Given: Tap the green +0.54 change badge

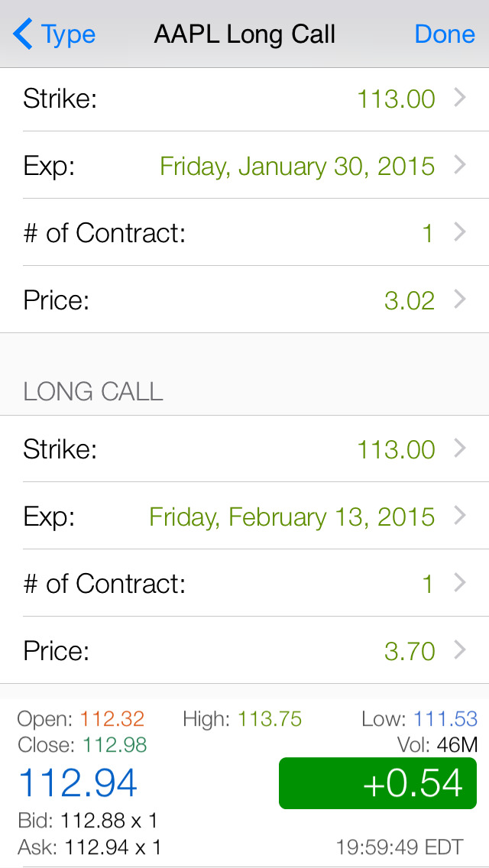Looking at the screenshot, I should (x=377, y=783).
